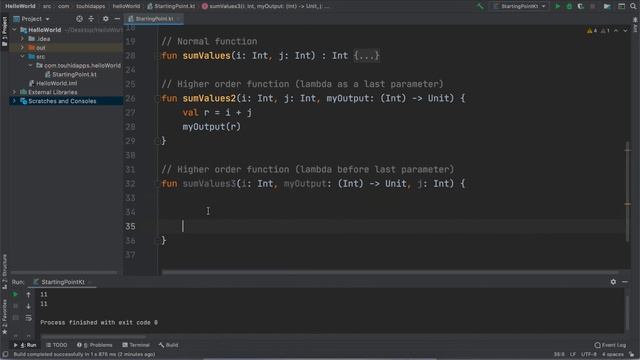Image resolution: width=640 pixels, height=360 pixels.
Task: Click the StartingPoint.kt breadcrumb in the navigation bar
Action: tap(171, 6)
